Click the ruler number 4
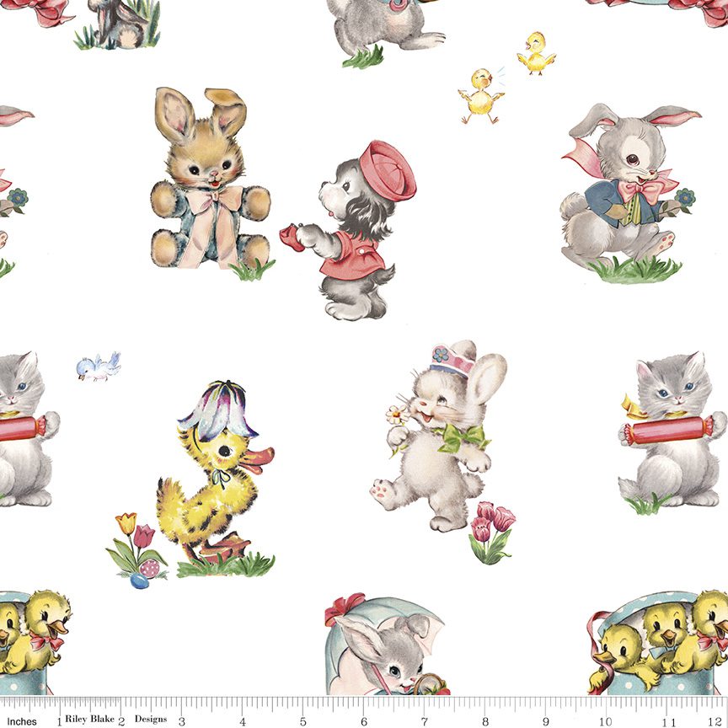This screenshot has height=728, width=728. pyautogui.click(x=243, y=721)
